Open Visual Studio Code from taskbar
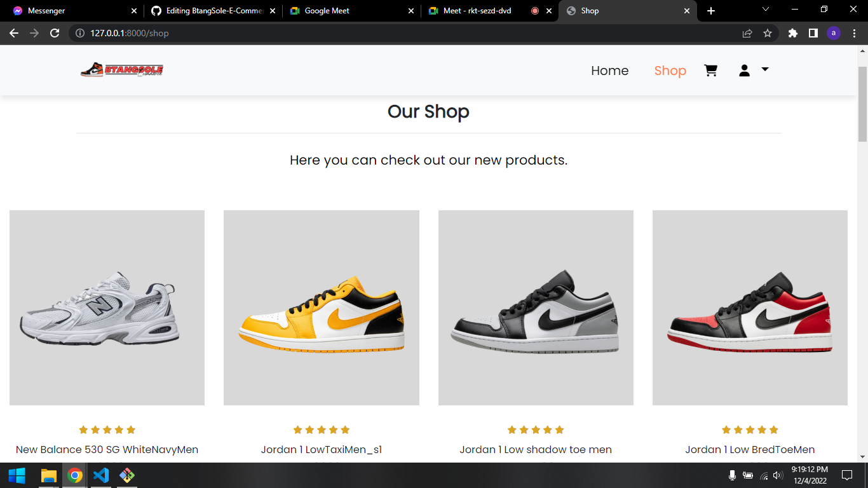Screen dimensions: 868x488 click(x=101, y=475)
